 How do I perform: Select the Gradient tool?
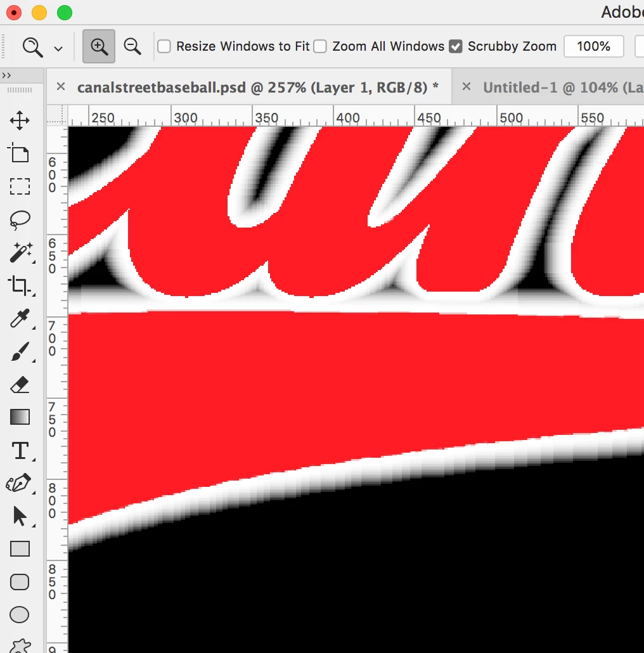(x=20, y=417)
